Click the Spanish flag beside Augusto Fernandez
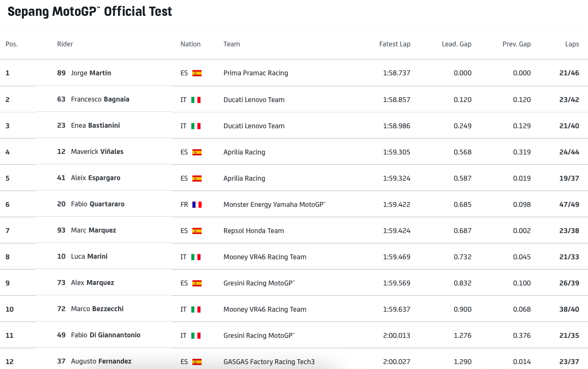This screenshot has width=588, height=369. point(197,362)
